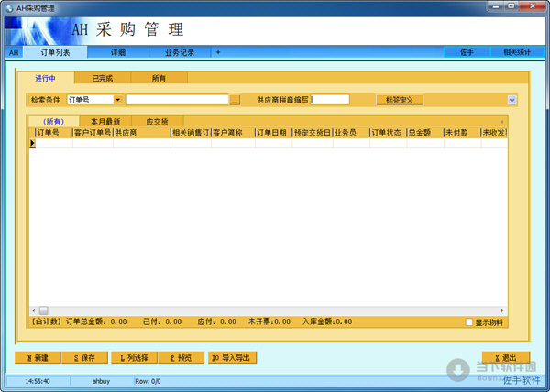Click the 14:55:40 time in status bar
Screen dimensions: 550x392
[x=38, y=381]
